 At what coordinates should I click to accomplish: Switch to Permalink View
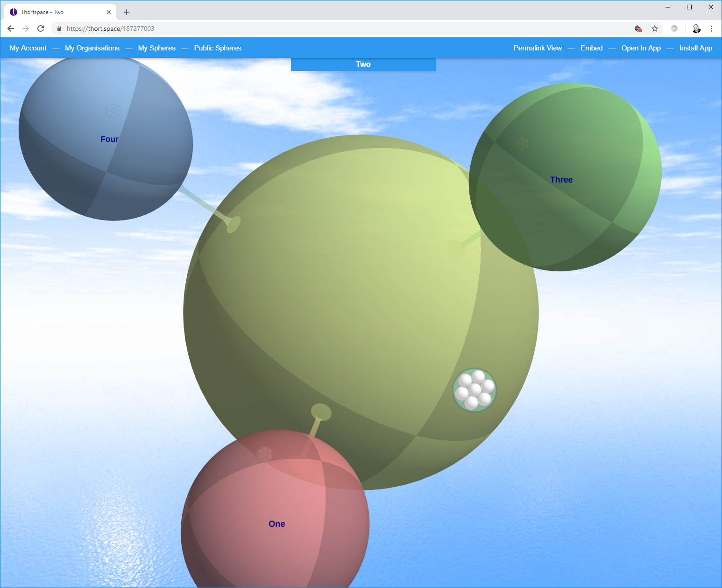tap(538, 48)
